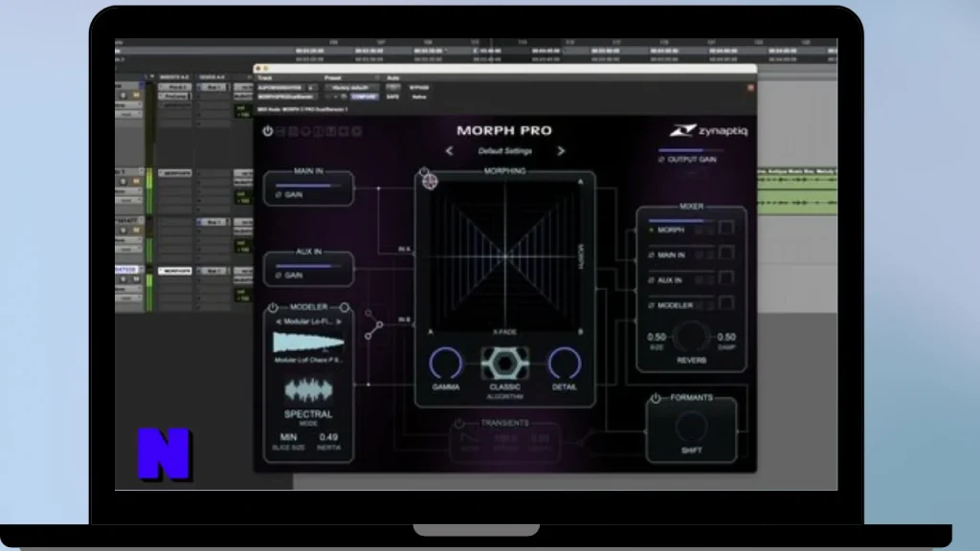Toggle the Modeler section power button
Image resolution: width=980 pixels, height=551 pixels.
pos(273,307)
